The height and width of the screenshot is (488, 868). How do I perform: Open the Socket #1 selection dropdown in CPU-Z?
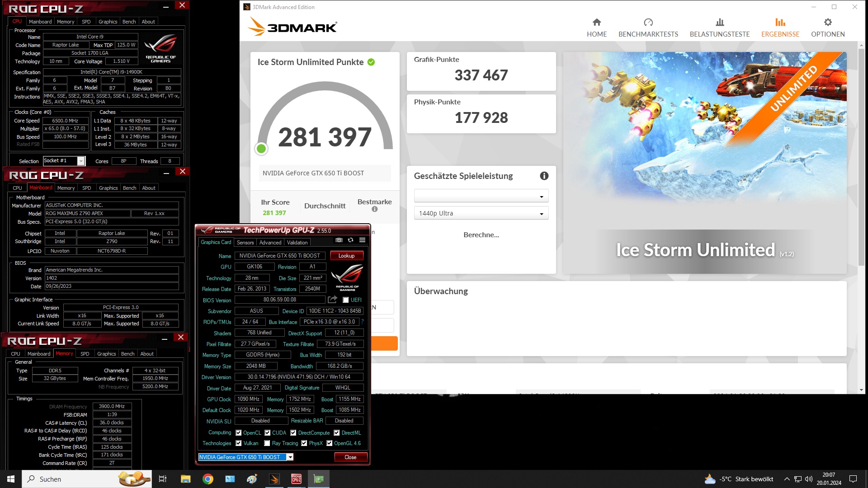click(x=64, y=161)
